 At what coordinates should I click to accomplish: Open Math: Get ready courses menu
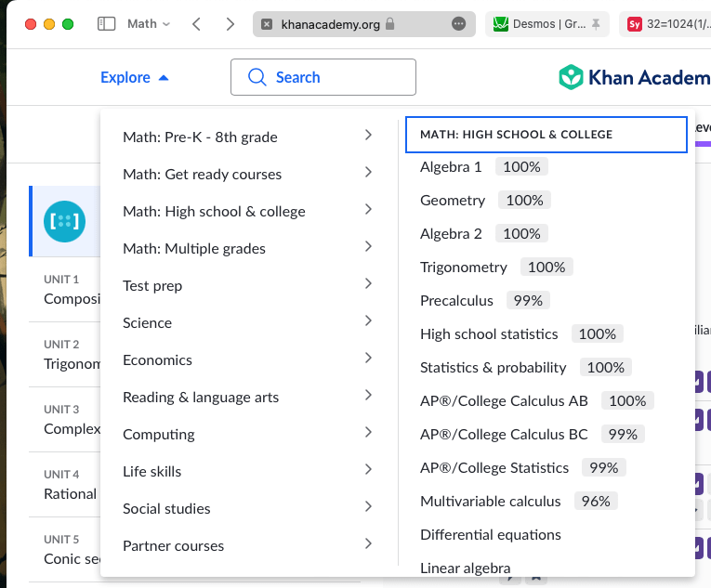pyautogui.click(x=248, y=173)
